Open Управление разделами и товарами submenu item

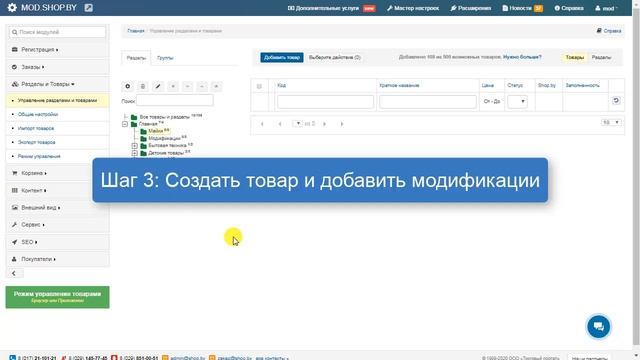tap(58, 100)
